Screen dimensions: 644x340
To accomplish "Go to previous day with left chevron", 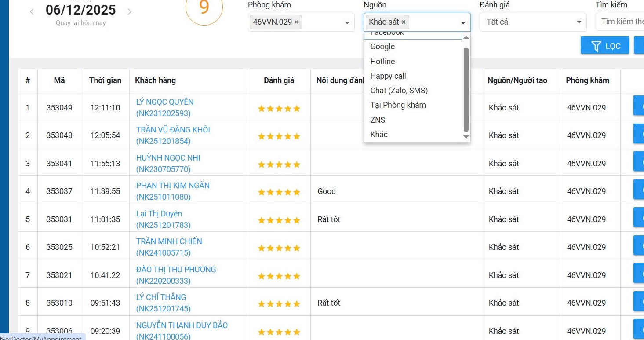I will click(32, 12).
